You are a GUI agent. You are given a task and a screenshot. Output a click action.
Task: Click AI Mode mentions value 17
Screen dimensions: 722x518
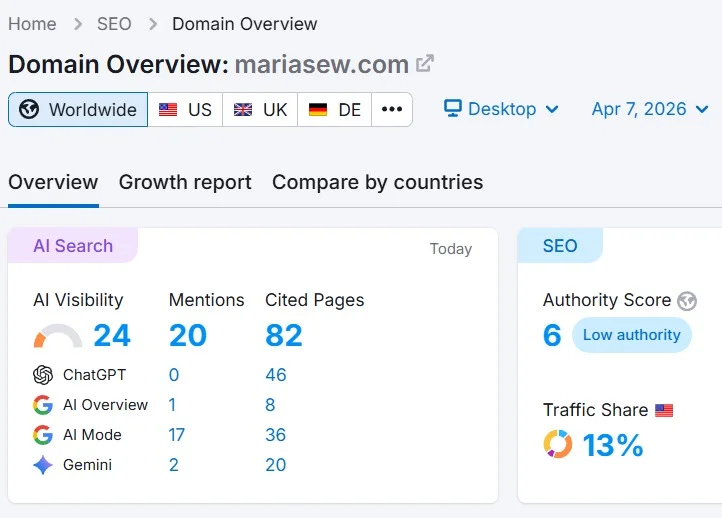[x=177, y=435]
